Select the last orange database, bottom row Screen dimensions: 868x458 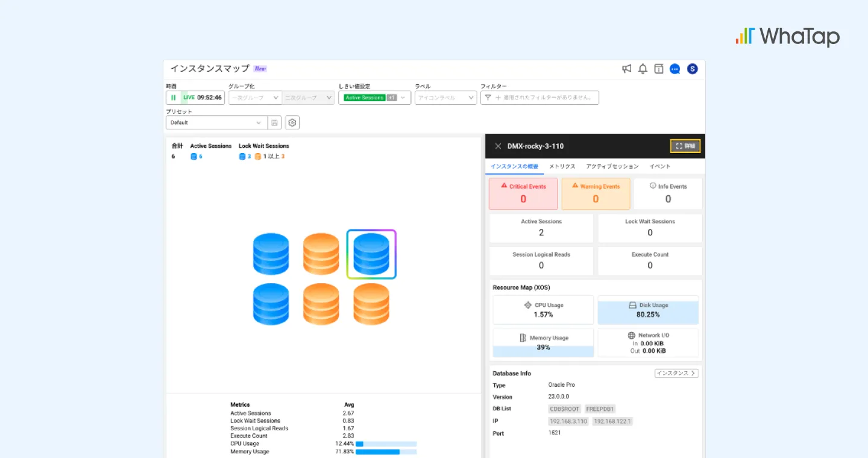371,304
